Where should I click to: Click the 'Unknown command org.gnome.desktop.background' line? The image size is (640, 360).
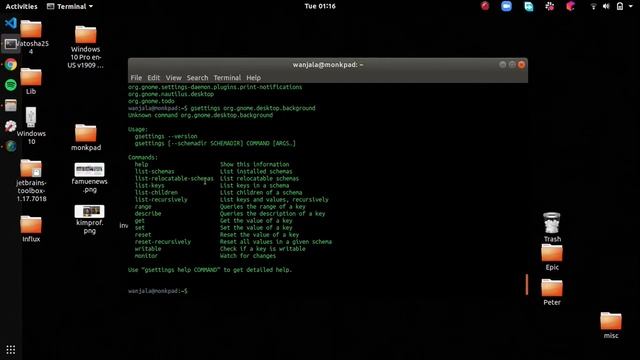[x=200, y=115]
